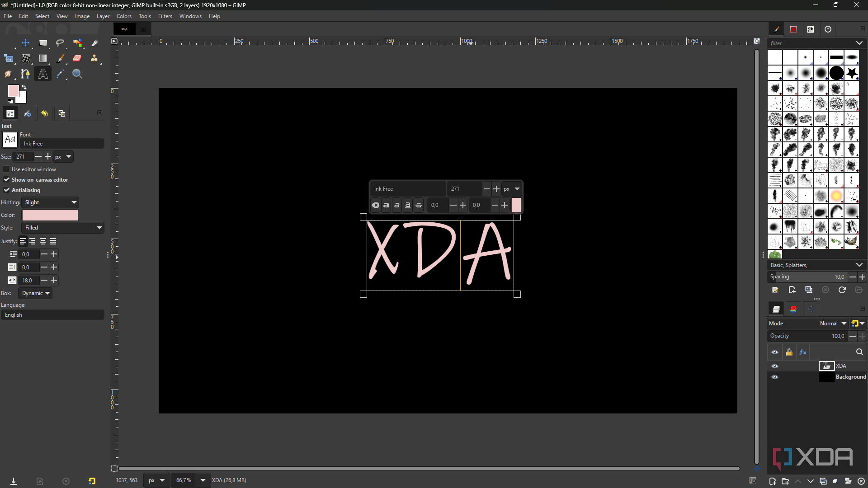This screenshot has height=488, width=868.
Task: Hide the XDA text layer
Action: click(x=775, y=366)
